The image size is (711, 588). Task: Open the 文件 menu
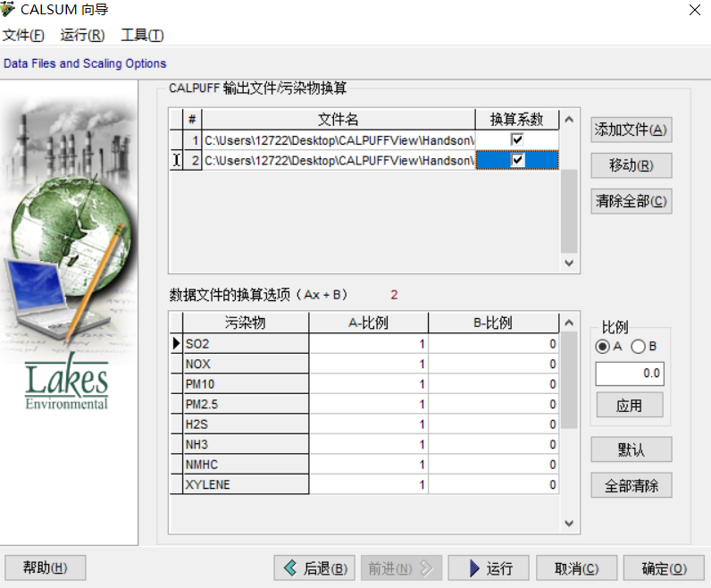pos(23,36)
